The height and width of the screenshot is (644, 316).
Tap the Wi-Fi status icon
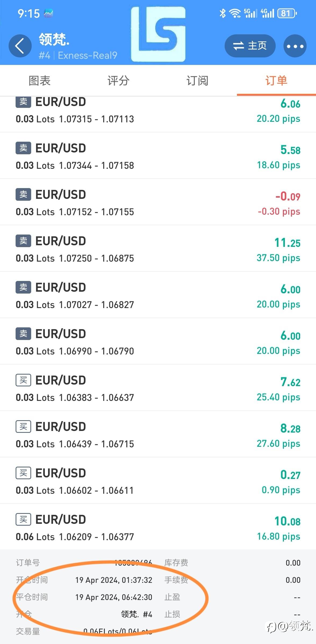click(235, 13)
